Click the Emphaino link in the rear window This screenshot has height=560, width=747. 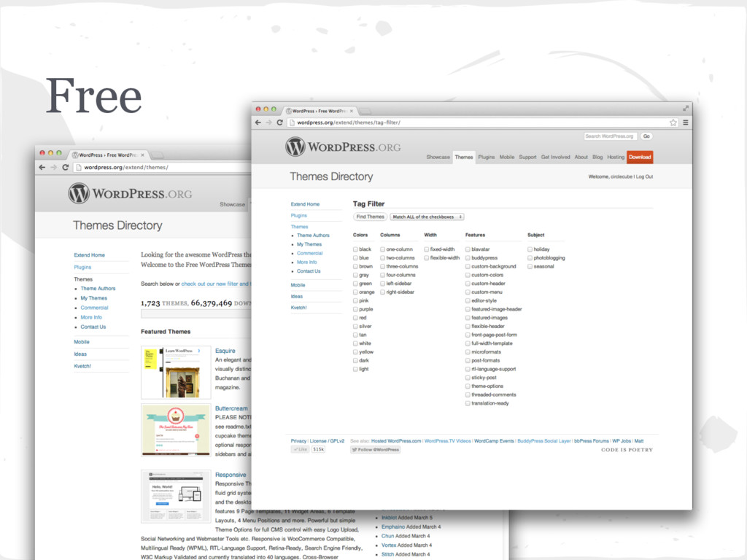393,526
